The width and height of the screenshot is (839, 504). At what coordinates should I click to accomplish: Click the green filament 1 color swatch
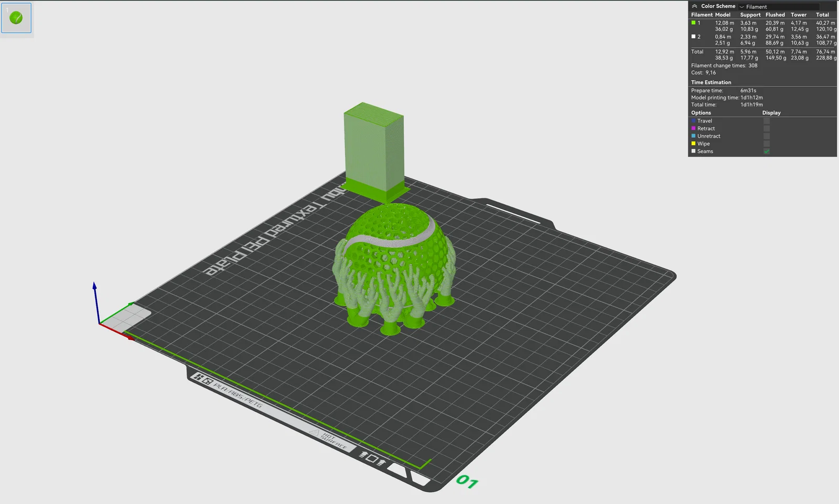[693, 23]
